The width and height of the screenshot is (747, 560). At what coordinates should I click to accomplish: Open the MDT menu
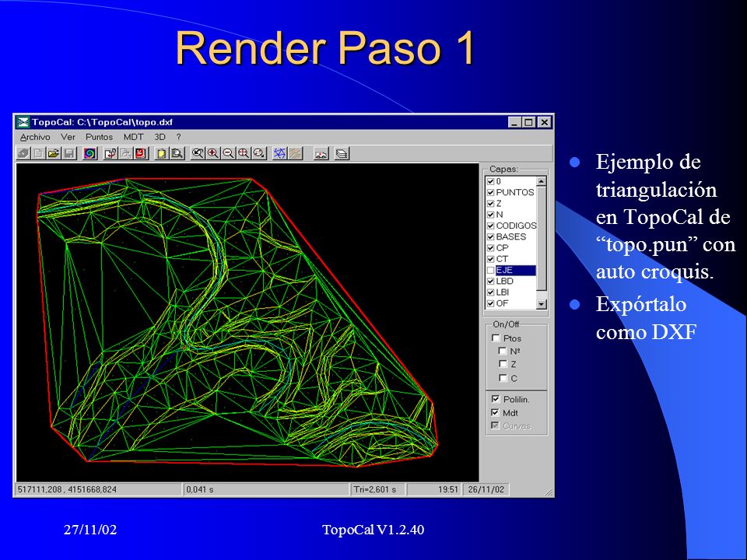coord(133,137)
